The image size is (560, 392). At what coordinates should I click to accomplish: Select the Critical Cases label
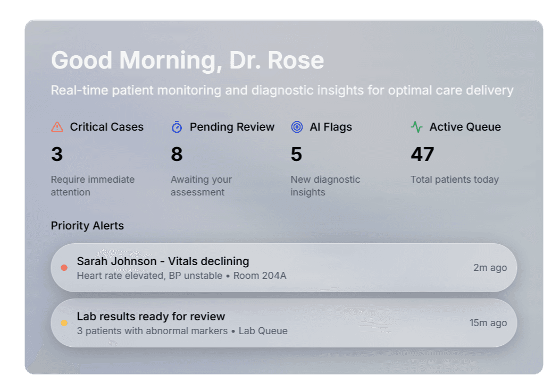[x=107, y=127]
